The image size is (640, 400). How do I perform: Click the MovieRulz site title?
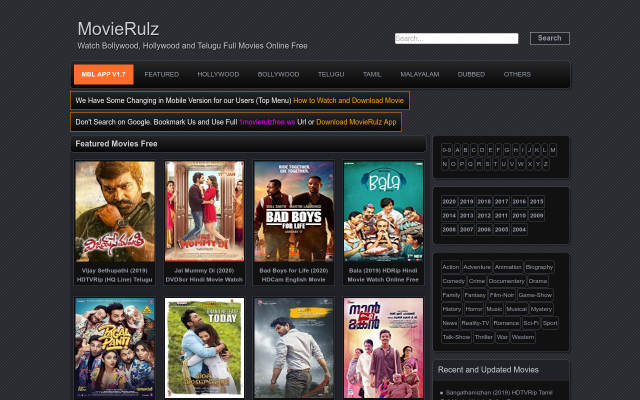coord(118,29)
